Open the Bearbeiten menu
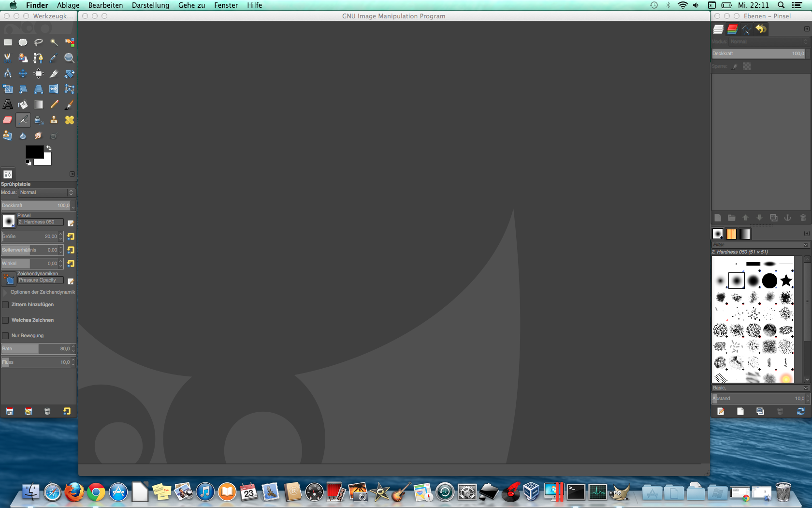The width and height of the screenshot is (812, 508). pyautogui.click(x=105, y=5)
